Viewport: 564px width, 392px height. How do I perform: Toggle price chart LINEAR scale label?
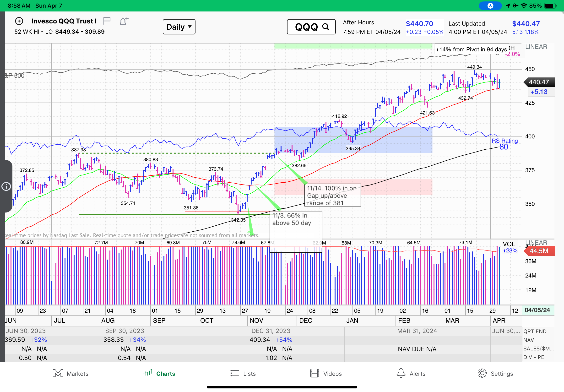(x=536, y=47)
